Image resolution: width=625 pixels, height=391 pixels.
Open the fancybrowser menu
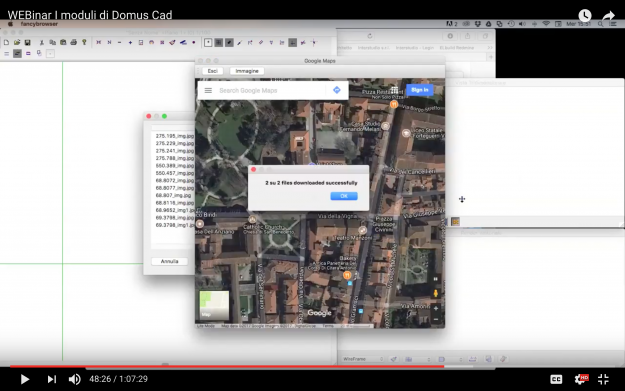click(x=39, y=24)
